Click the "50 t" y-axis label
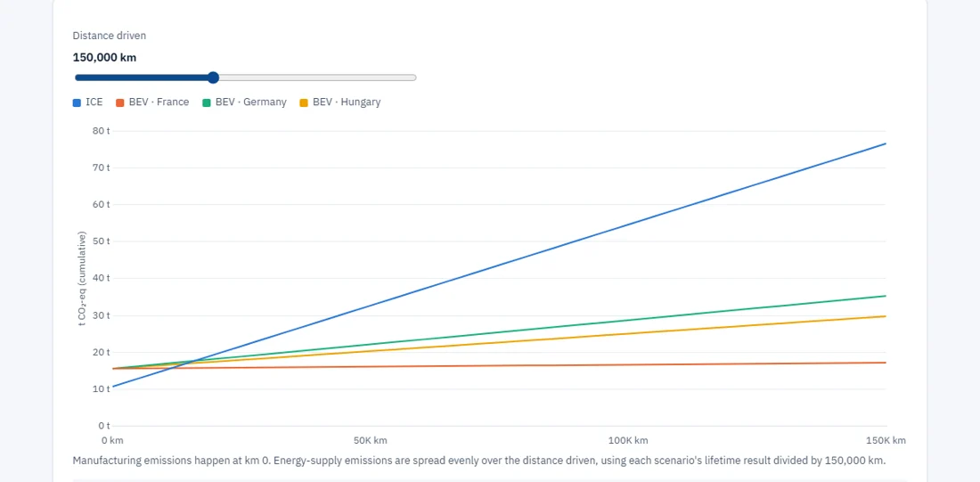This screenshot has width=980, height=482. click(x=102, y=241)
